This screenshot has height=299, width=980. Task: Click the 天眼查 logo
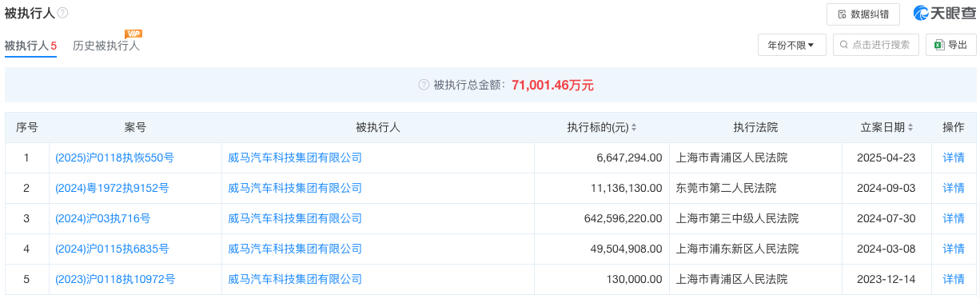(944, 14)
